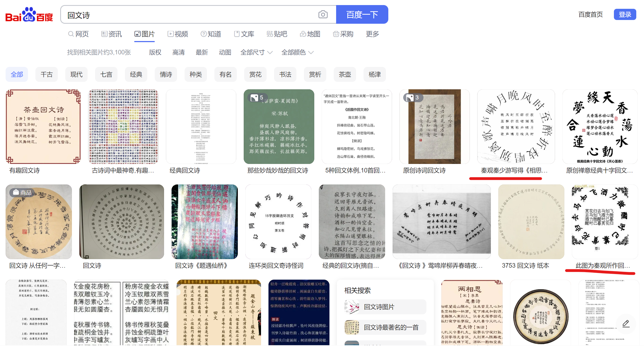Select the 书法 category chip
Image resolution: width=644 pixels, height=346 pixels.
click(x=285, y=74)
